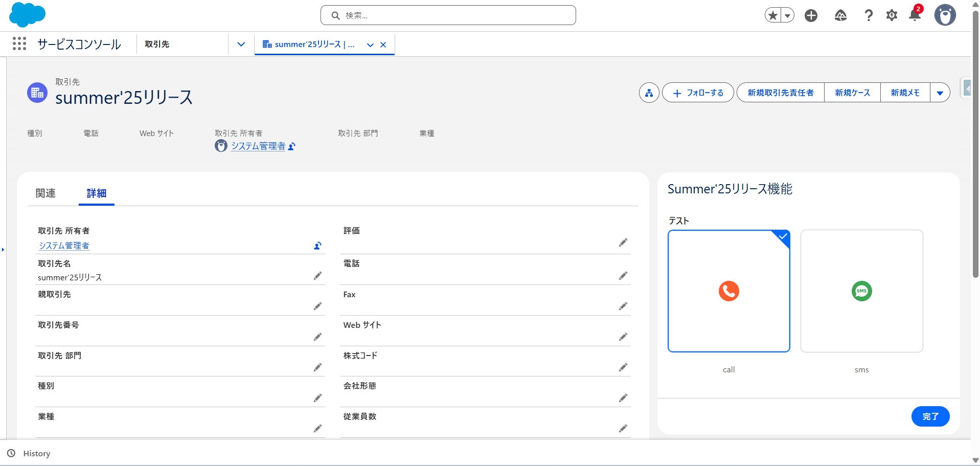Edit the 取引先名 field pencil icon
Screen dimensions: 980x466
(x=317, y=276)
